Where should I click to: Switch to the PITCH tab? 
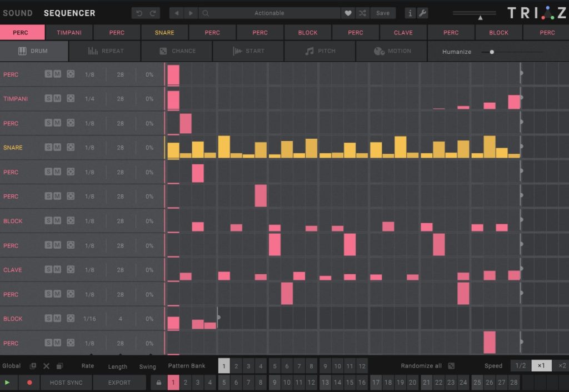[320, 51]
